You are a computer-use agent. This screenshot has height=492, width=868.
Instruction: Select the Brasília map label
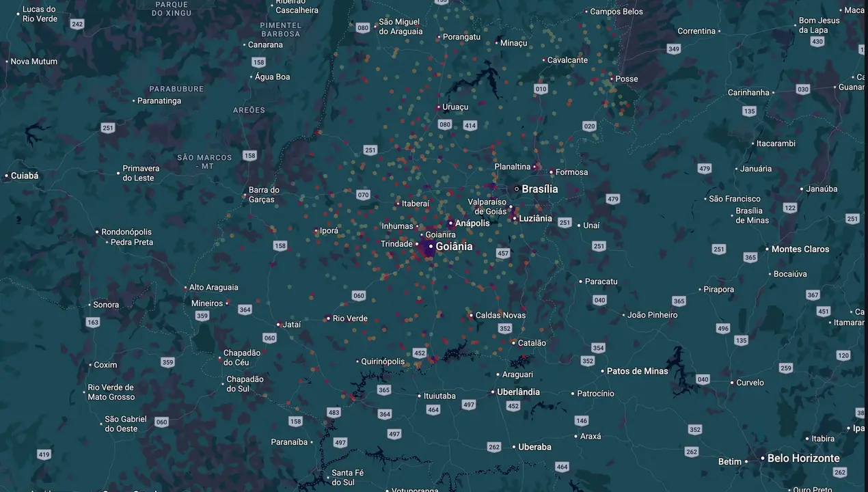pos(540,189)
